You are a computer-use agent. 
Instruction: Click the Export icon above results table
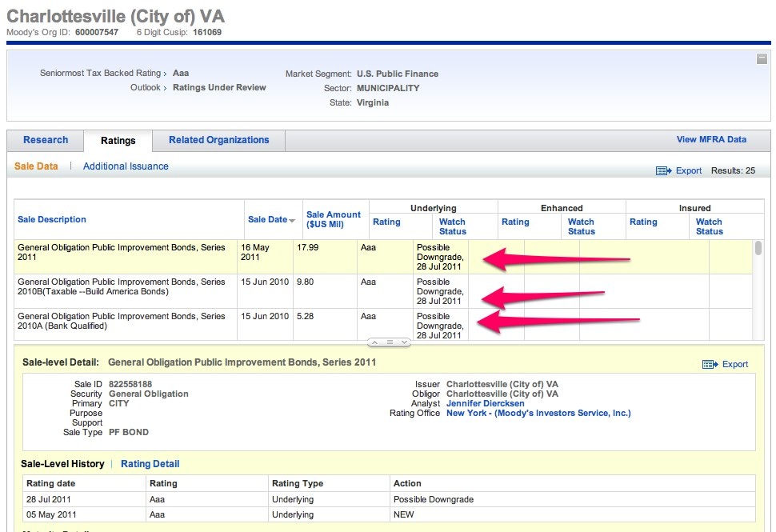point(662,170)
